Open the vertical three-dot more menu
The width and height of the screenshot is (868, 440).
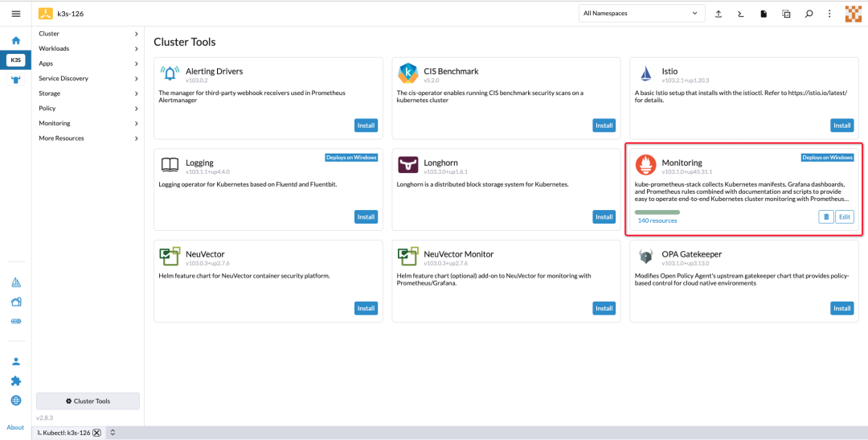point(829,14)
